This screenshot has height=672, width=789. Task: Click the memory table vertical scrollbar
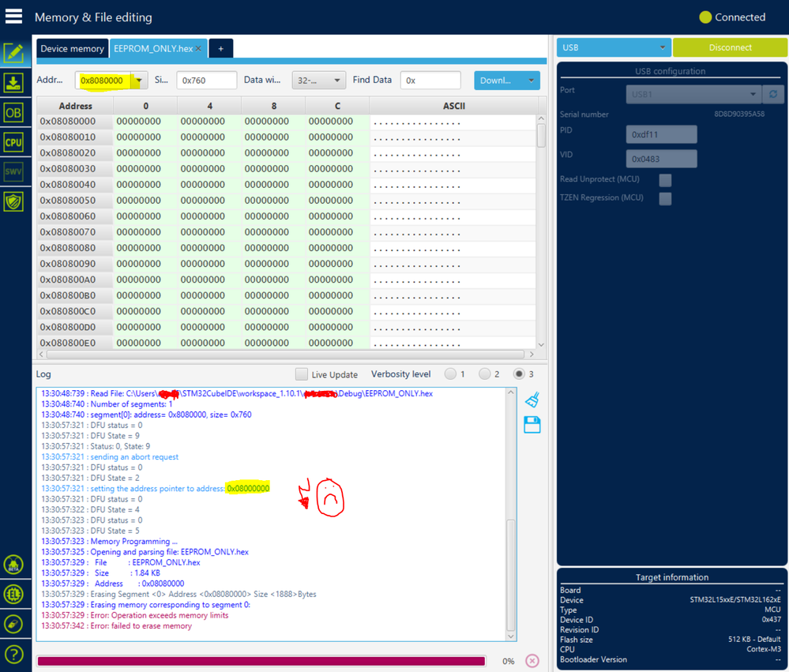(x=542, y=135)
